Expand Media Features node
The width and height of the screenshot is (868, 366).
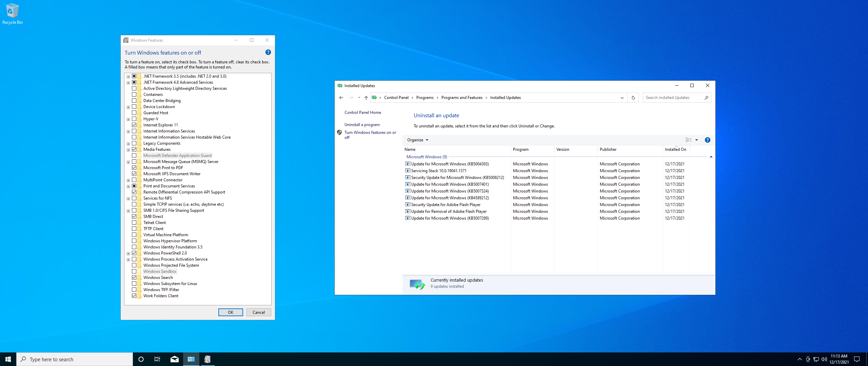pos(129,150)
